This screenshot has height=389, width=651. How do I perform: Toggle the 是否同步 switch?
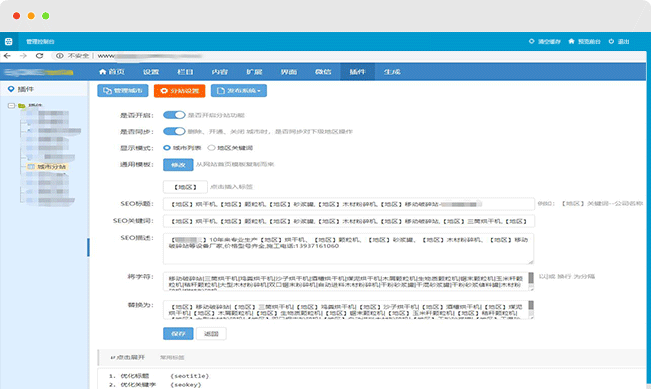(x=174, y=131)
